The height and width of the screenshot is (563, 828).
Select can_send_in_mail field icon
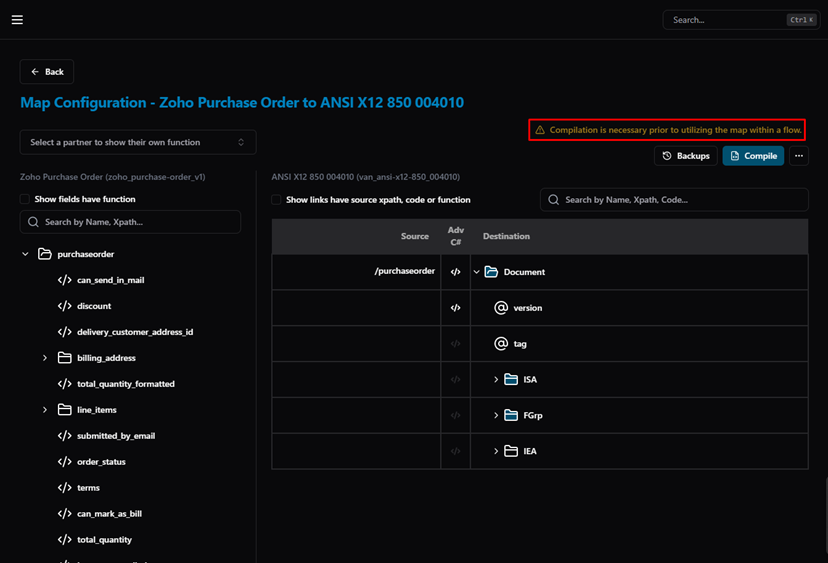64,280
